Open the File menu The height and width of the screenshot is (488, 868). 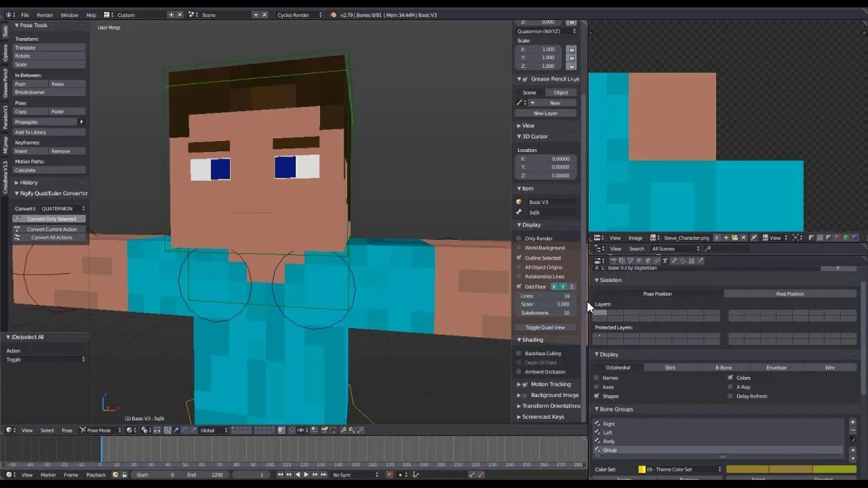[x=25, y=15]
